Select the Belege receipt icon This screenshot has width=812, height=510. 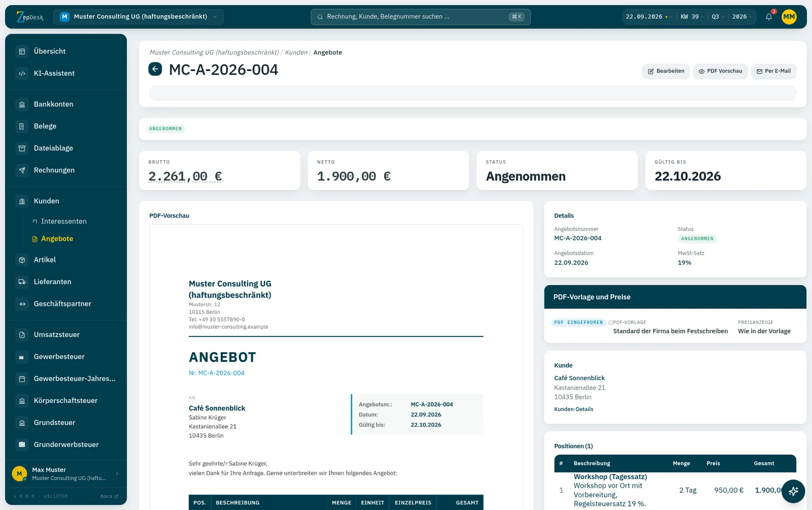coord(22,126)
